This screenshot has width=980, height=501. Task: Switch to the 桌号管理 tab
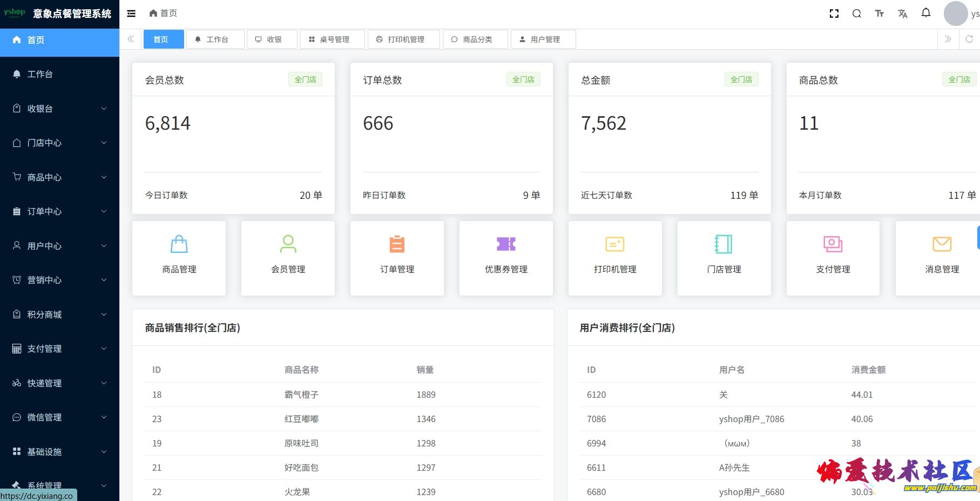[x=332, y=39]
